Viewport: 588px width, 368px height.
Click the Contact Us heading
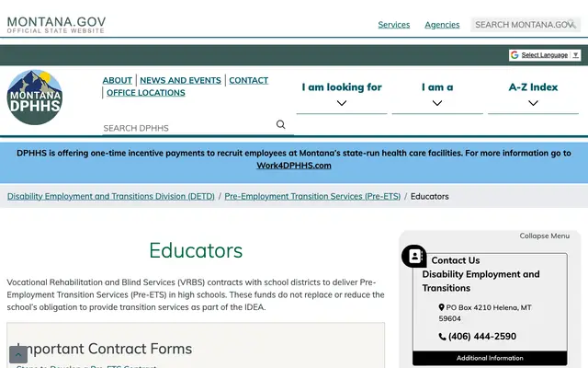coord(456,260)
